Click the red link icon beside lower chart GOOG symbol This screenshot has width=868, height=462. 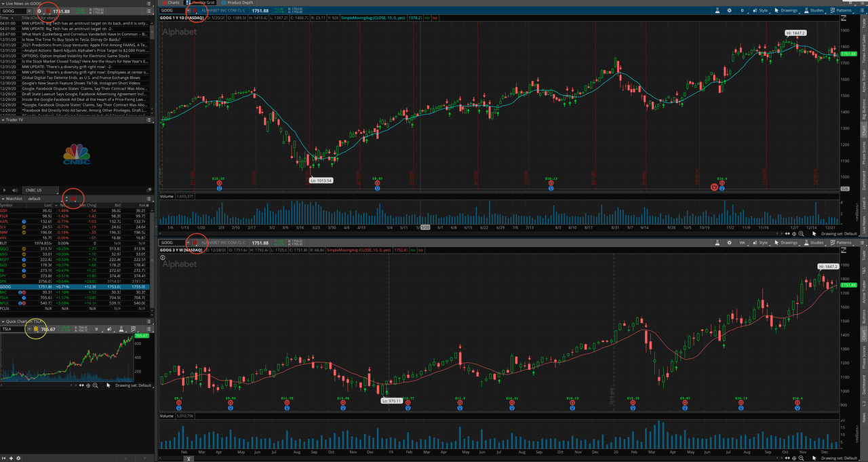pyautogui.click(x=195, y=242)
